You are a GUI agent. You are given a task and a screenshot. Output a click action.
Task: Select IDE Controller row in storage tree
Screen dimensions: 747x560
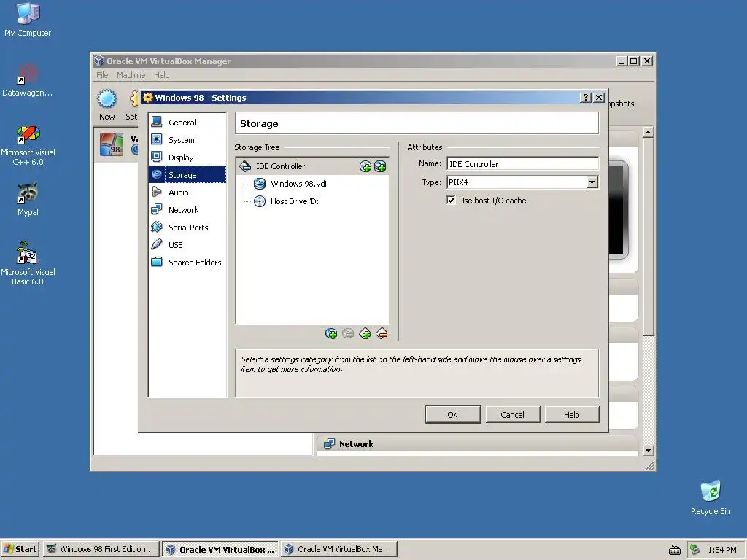pyautogui.click(x=312, y=166)
